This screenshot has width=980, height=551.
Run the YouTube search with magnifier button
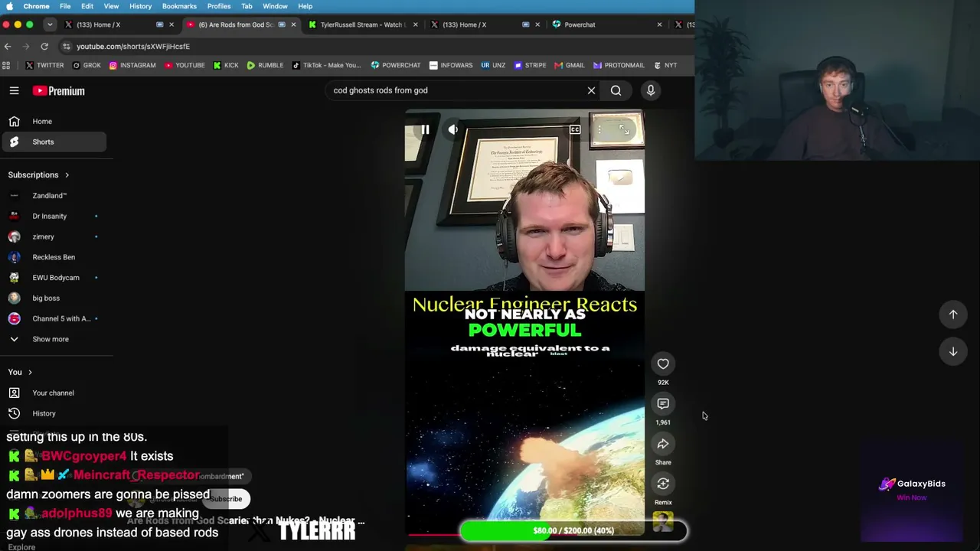pos(616,90)
